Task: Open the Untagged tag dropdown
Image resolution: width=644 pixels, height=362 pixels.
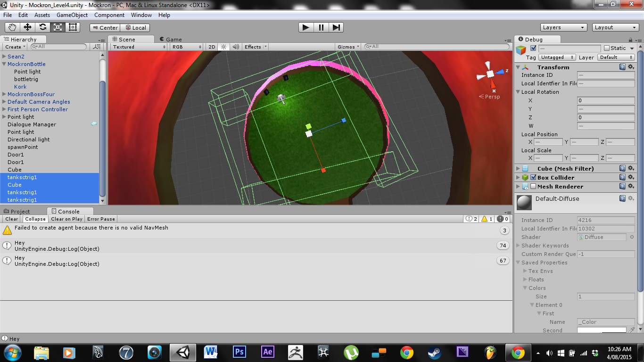Action: coord(556,57)
